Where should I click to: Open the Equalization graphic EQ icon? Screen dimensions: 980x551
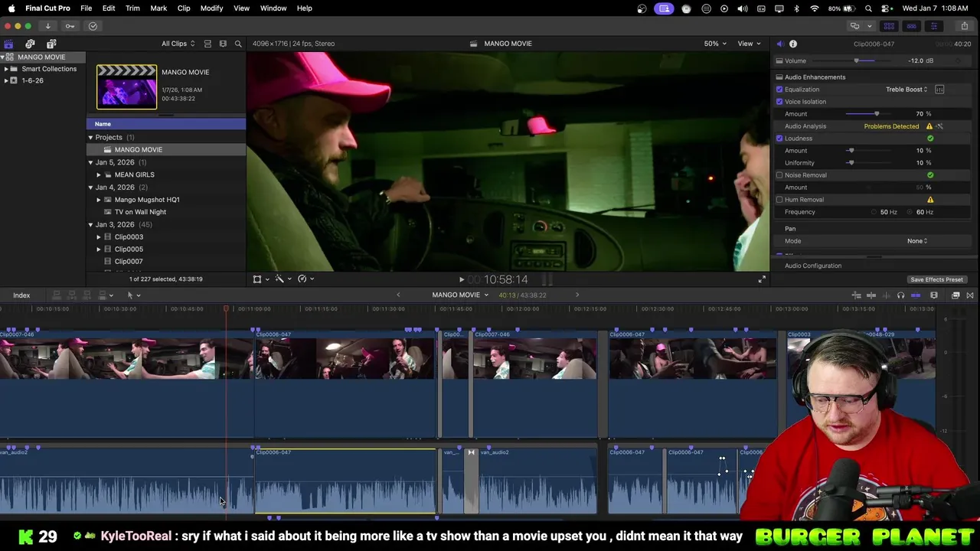coord(939,90)
